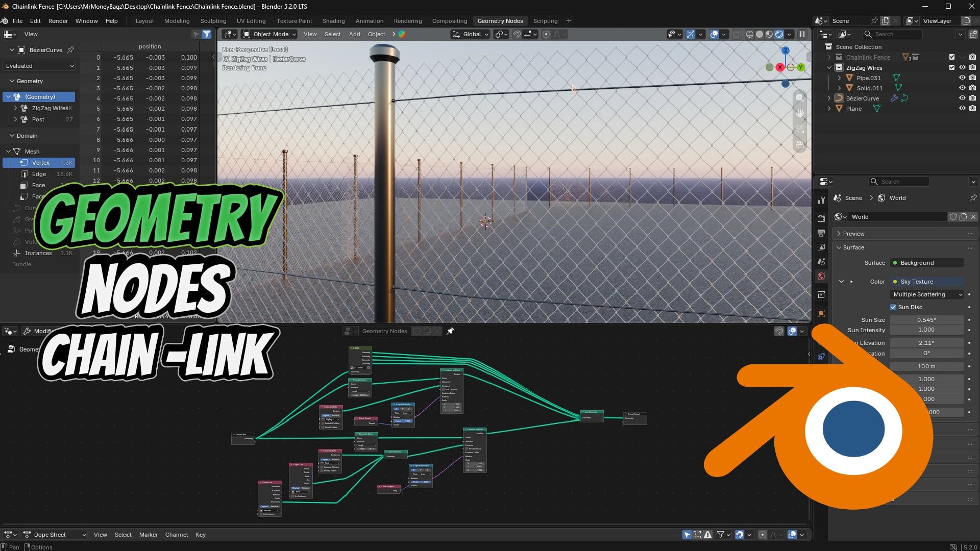Switch to the Scripting workspace tab
Viewport: 980px width, 551px height.
545,21
